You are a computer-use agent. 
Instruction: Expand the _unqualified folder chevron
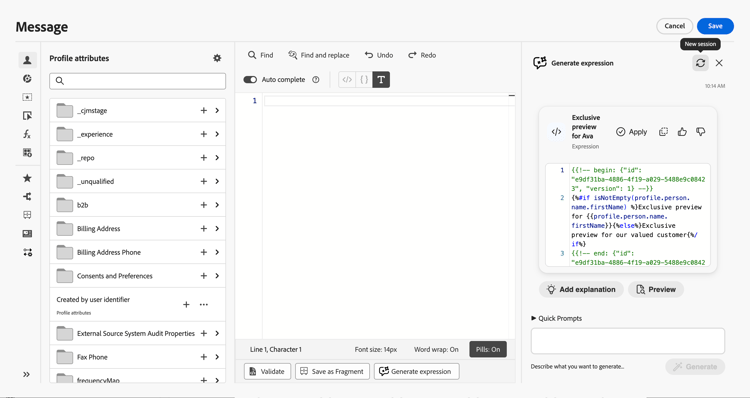(x=217, y=181)
